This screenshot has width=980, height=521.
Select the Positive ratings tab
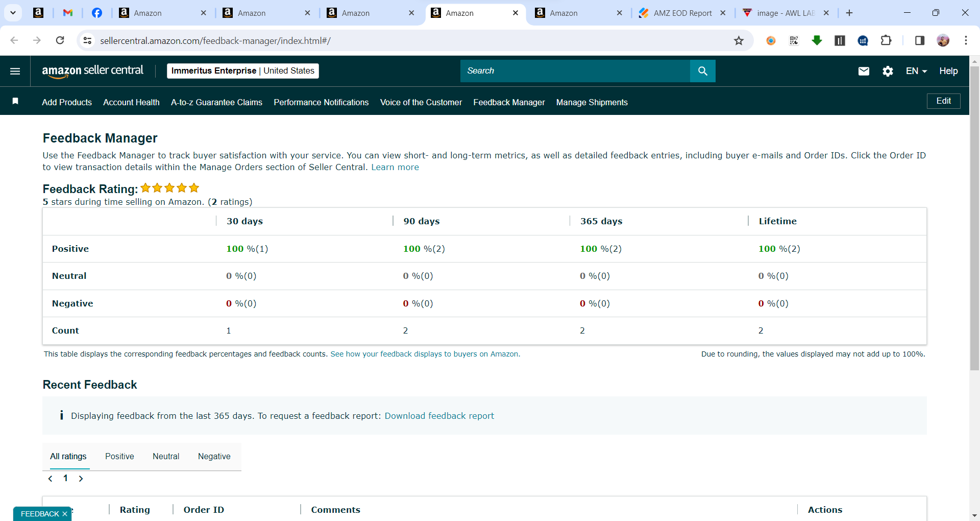pos(119,456)
